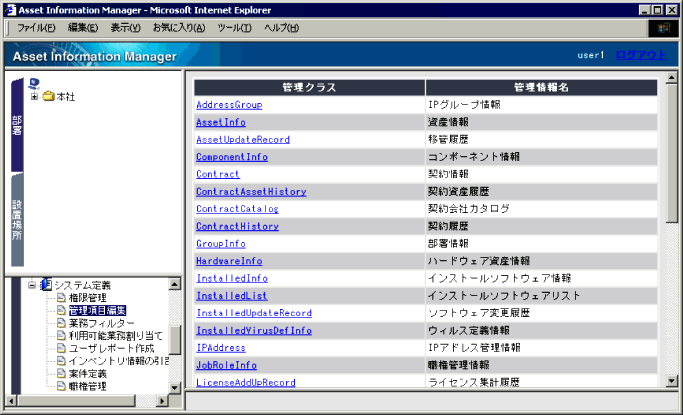The image size is (683, 415).
Task: Click the IE window title bar icon
Action: tap(10, 10)
